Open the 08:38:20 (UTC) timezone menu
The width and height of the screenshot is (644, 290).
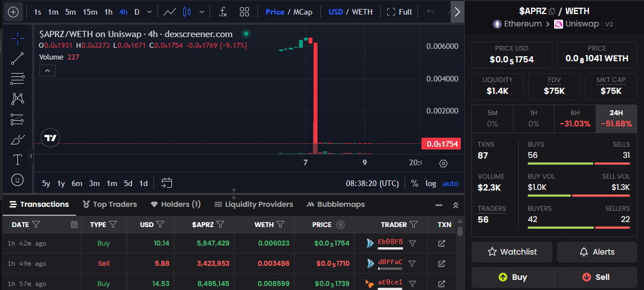coord(373,184)
